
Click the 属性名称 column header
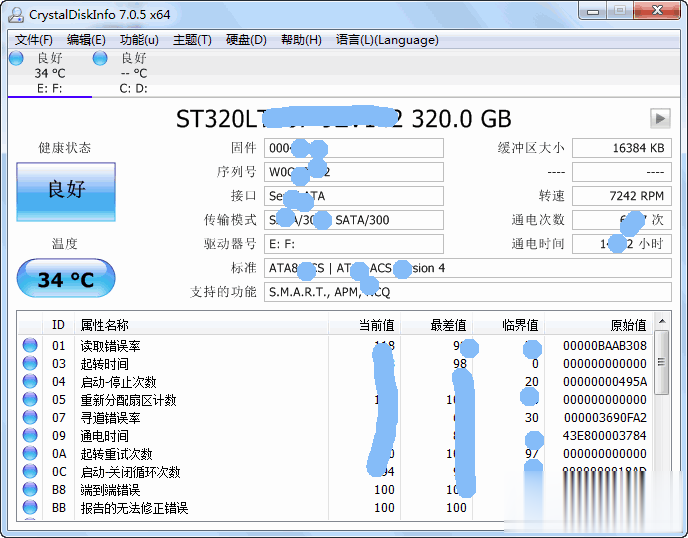coord(201,325)
